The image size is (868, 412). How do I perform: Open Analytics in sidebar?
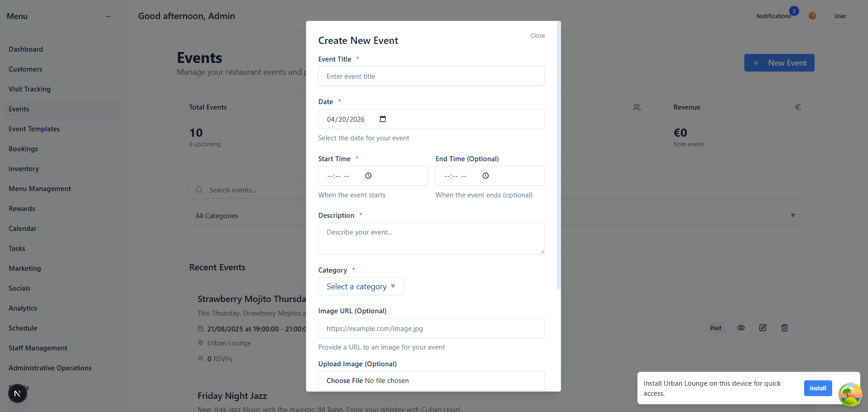tap(23, 308)
